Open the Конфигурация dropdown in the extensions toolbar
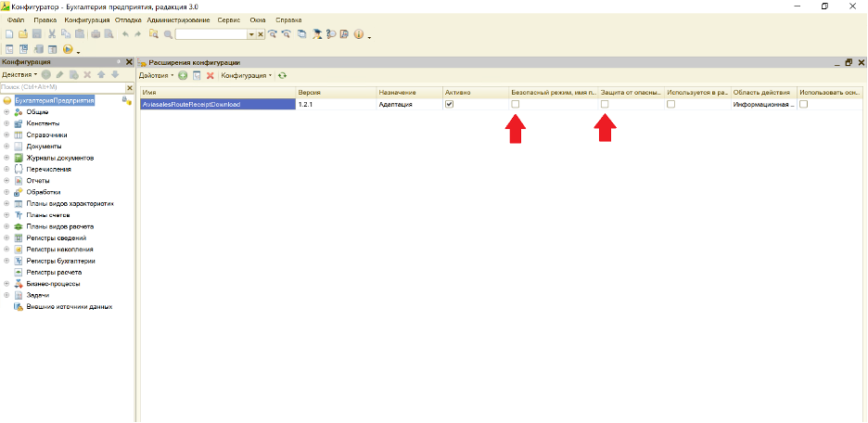This screenshot has height=423, width=868. pyautogui.click(x=247, y=75)
